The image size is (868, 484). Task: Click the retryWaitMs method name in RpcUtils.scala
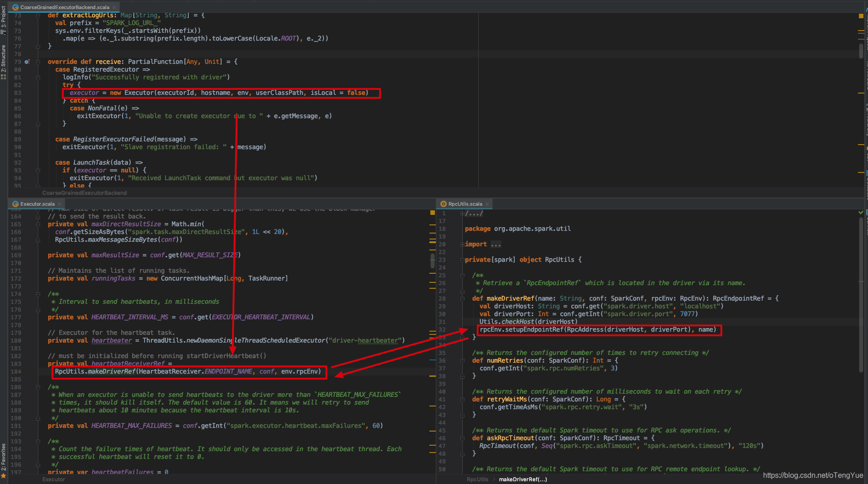click(507, 400)
